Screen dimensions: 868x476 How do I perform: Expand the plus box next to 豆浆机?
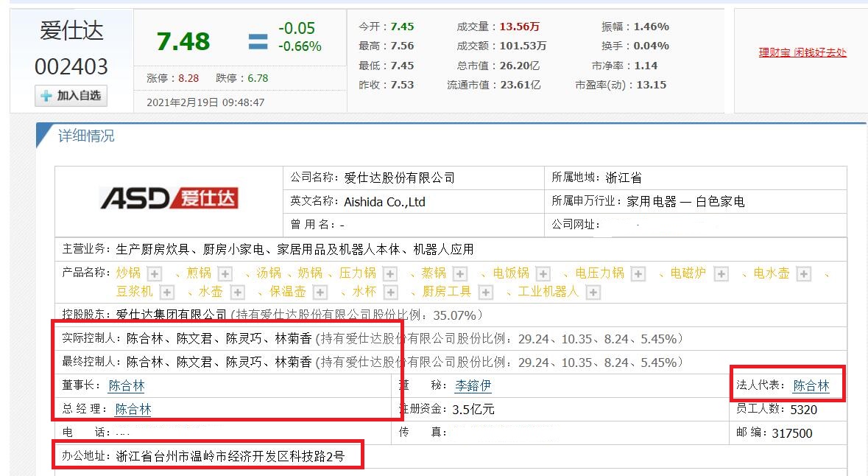pos(167,292)
